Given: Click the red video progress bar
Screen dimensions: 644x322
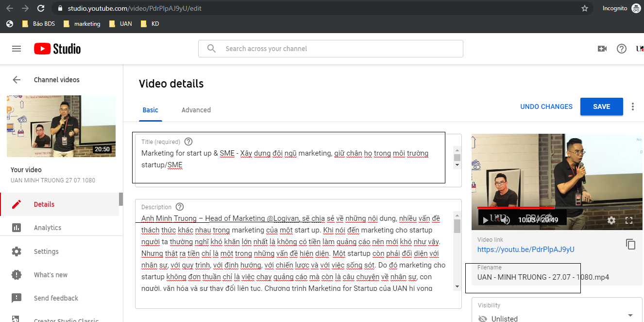Looking at the screenshot, I should pos(516,208).
